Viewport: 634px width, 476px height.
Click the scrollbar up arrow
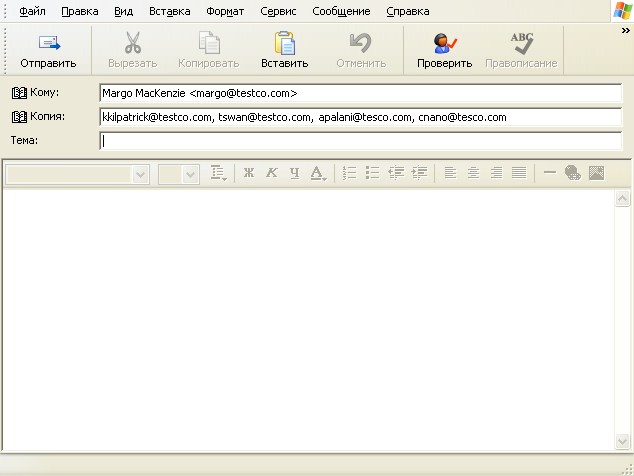(622, 199)
